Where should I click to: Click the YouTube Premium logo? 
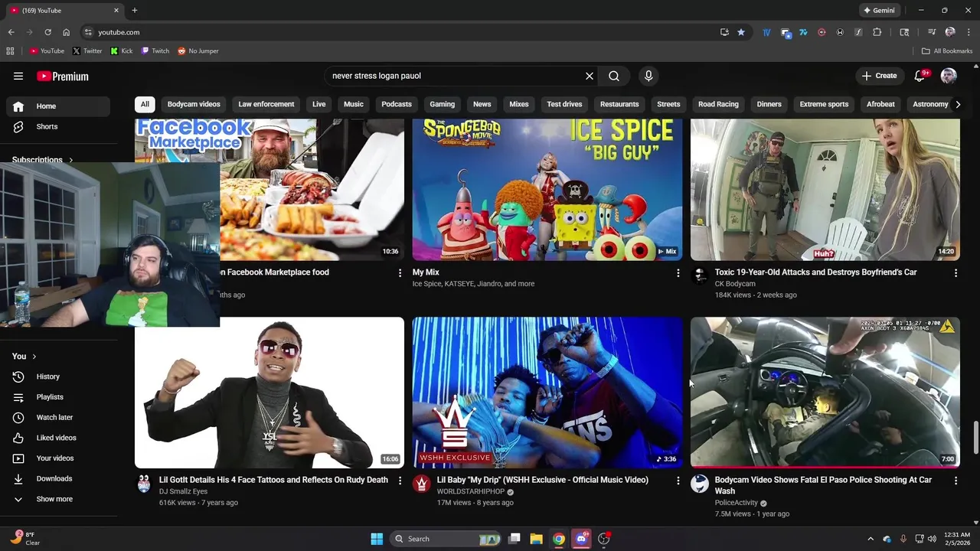click(x=63, y=76)
